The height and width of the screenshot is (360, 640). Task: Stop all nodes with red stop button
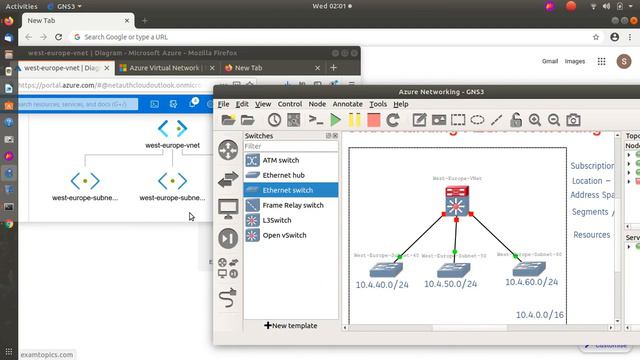(373, 120)
